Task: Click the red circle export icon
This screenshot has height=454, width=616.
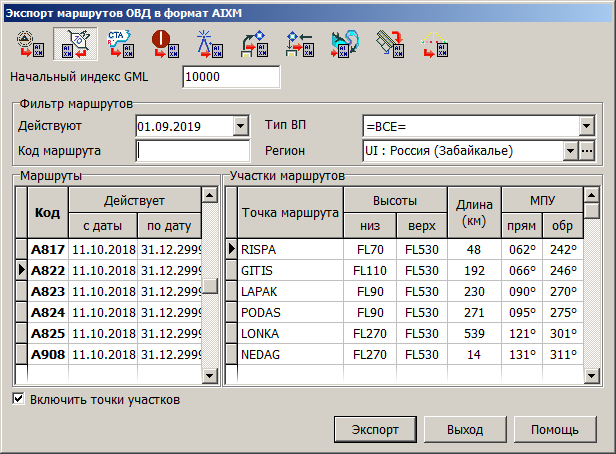Action: pyautogui.click(x=161, y=45)
